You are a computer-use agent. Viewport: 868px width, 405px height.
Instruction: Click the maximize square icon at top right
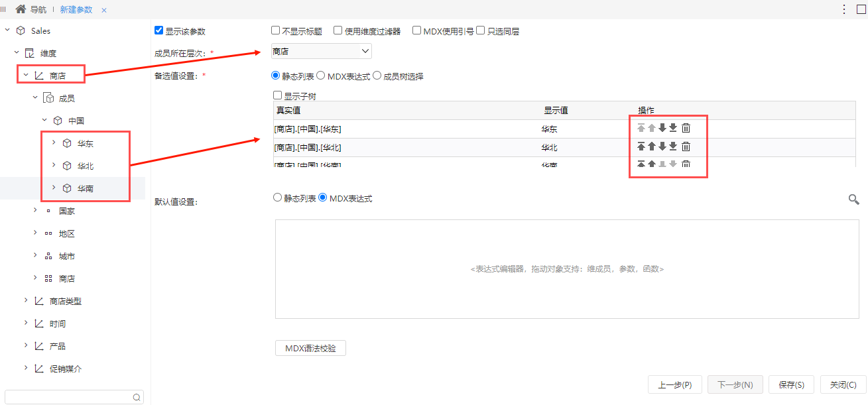[x=861, y=9]
